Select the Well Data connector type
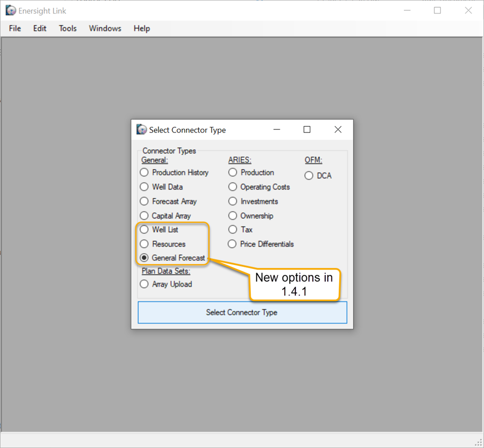The width and height of the screenshot is (484, 448). pos(144,187)
